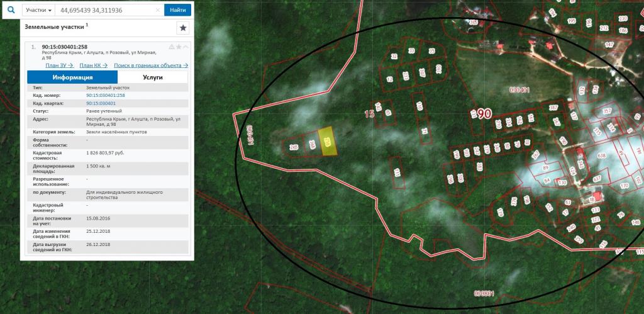Viewport: 644px width, 314px height.
Task: Click Поиск в границах объекта link
Action: [x=151, y=65]
